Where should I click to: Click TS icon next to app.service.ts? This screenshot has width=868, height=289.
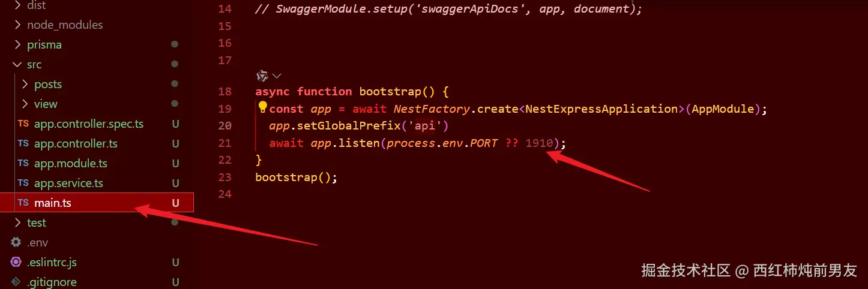click(23, 183)
